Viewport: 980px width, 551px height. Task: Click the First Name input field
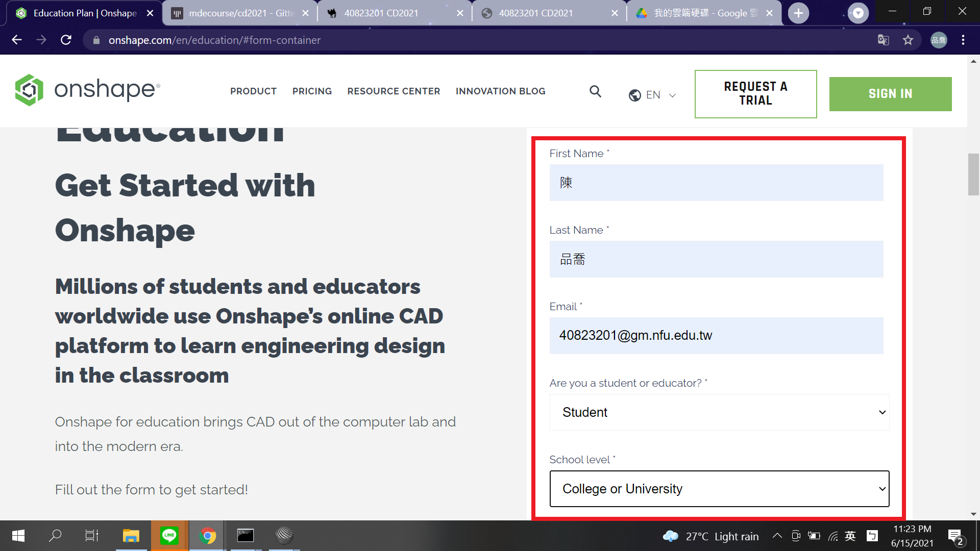[716, 183]
